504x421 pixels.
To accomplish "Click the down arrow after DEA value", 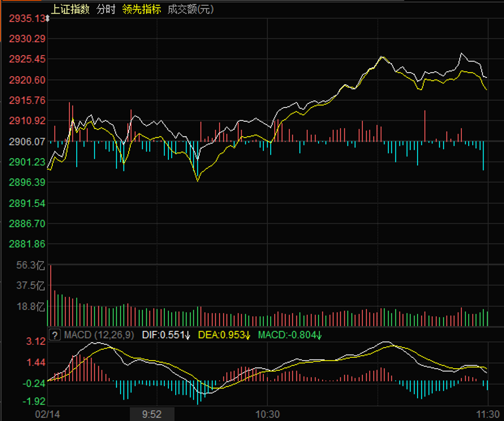I will pyautogui.click(x=248, y=335).
